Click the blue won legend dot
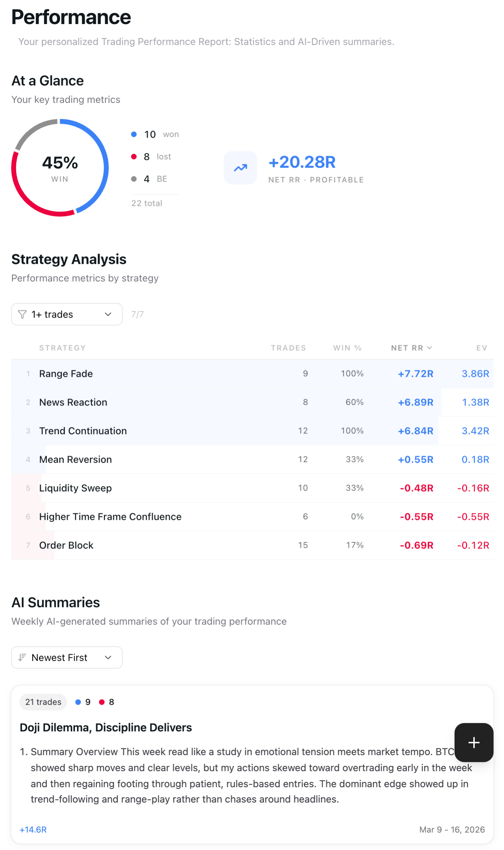The image size is (504, 850). (134, 134)
